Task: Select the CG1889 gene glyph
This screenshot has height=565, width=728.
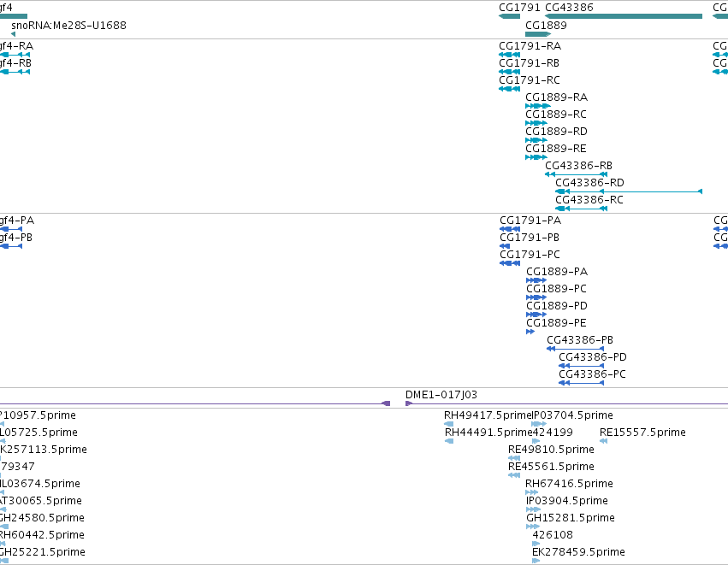Action: [x=538, y=34]
